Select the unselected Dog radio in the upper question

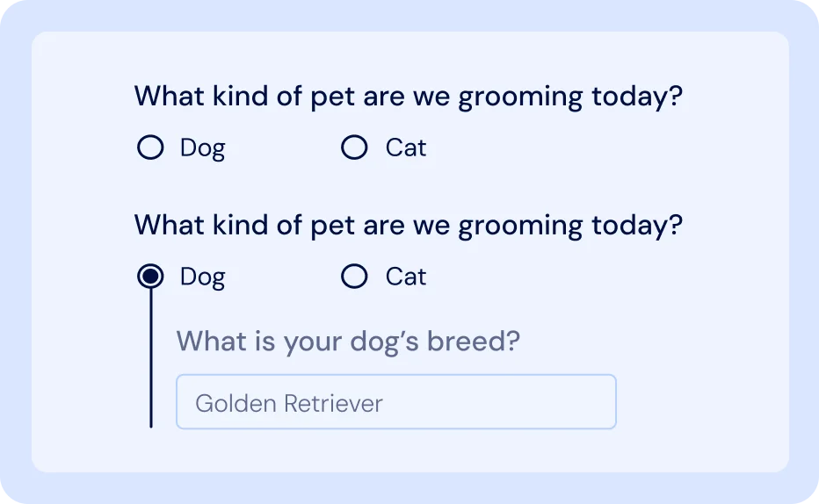coord(151,148)
